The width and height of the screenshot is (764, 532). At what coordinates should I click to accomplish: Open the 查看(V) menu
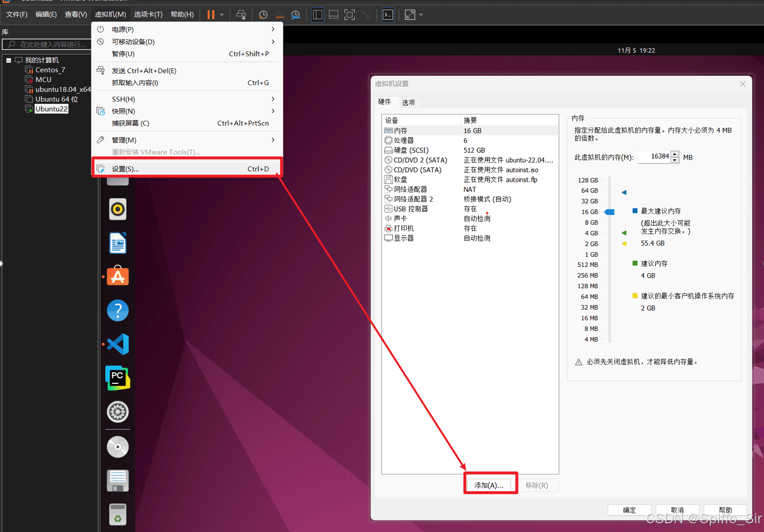[x=76, y=14]
